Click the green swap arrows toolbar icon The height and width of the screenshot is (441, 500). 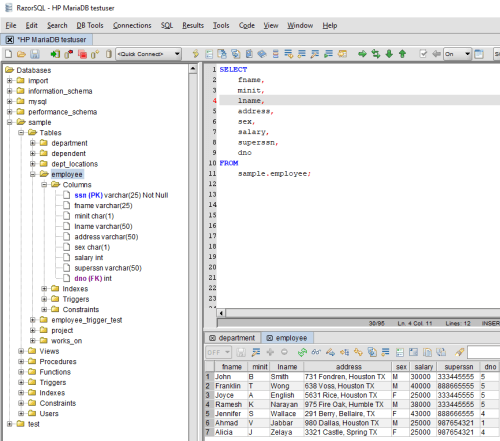tap(376, 54)
